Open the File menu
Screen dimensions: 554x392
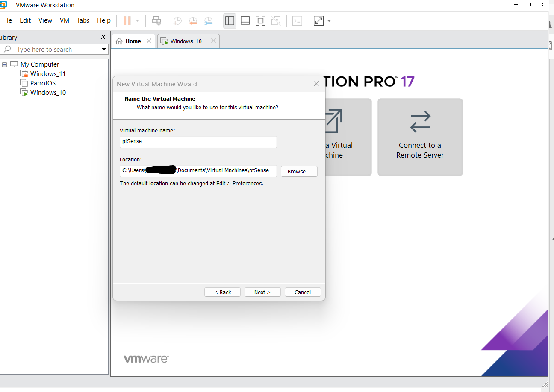[x=7, y=20]
